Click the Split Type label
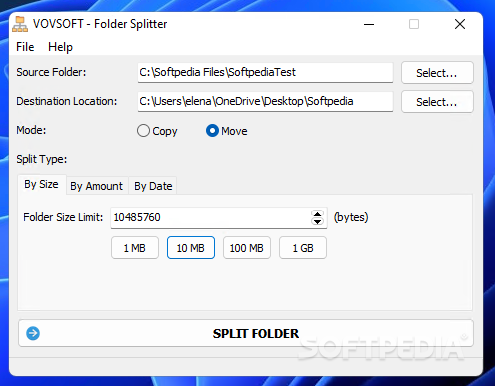Viewport: 495px width, 386px height. (42, 159)
